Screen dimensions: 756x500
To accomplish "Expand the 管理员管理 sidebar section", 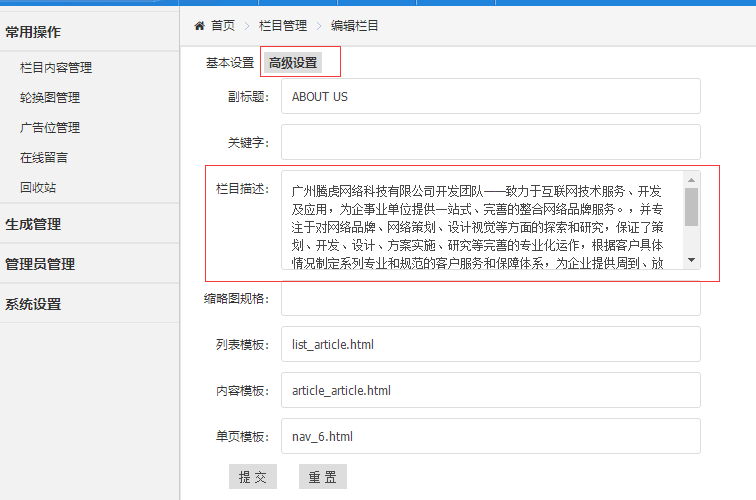I will (40, 264).
